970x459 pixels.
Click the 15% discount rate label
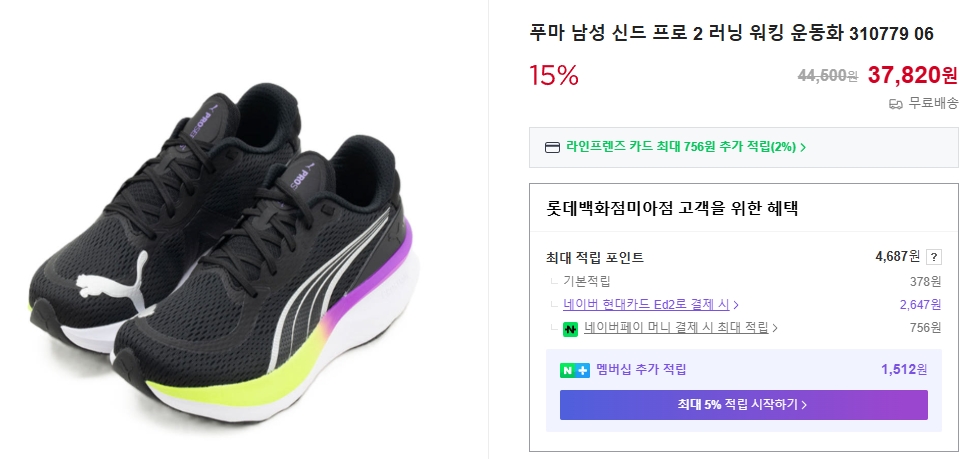554,75
